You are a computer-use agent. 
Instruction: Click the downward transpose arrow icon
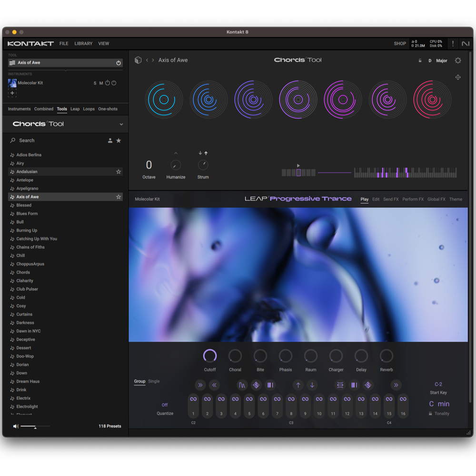(312, 385)
